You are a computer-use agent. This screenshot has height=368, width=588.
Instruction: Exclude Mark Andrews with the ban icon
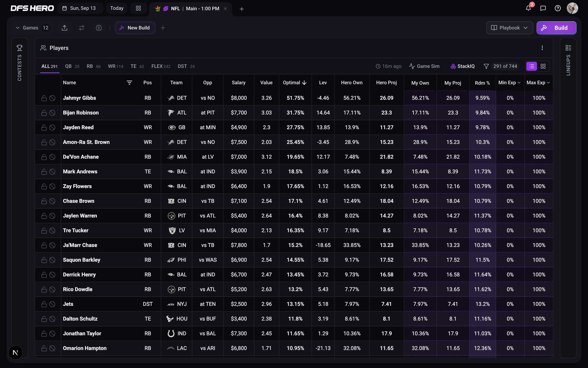pyautogui.click(x=52, y=172)
